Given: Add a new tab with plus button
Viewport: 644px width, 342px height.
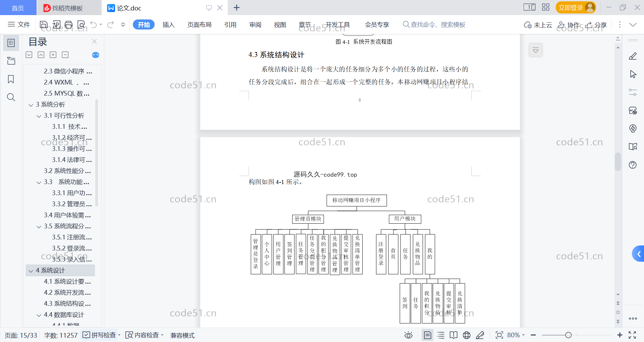Looking at the screenshot, I should [x=236, y=8].
